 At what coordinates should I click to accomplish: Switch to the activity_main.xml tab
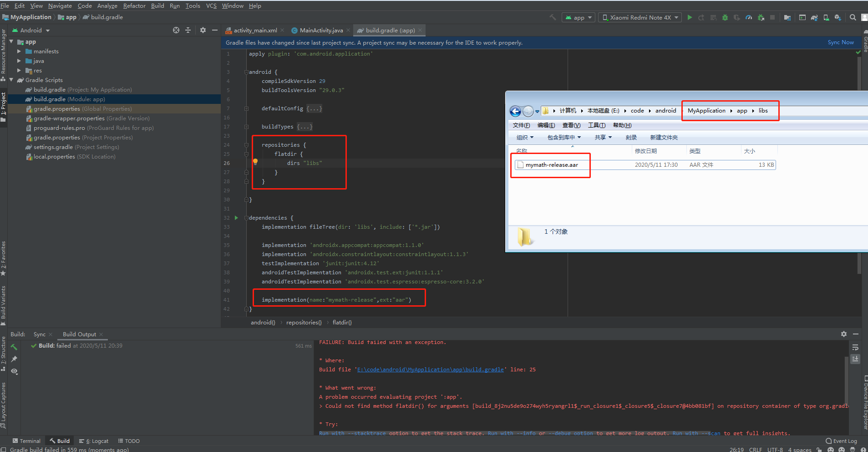255,31
